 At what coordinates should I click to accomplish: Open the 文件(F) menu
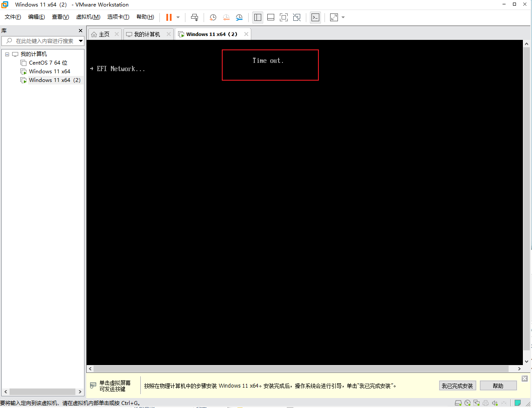[x=13, y=17]
